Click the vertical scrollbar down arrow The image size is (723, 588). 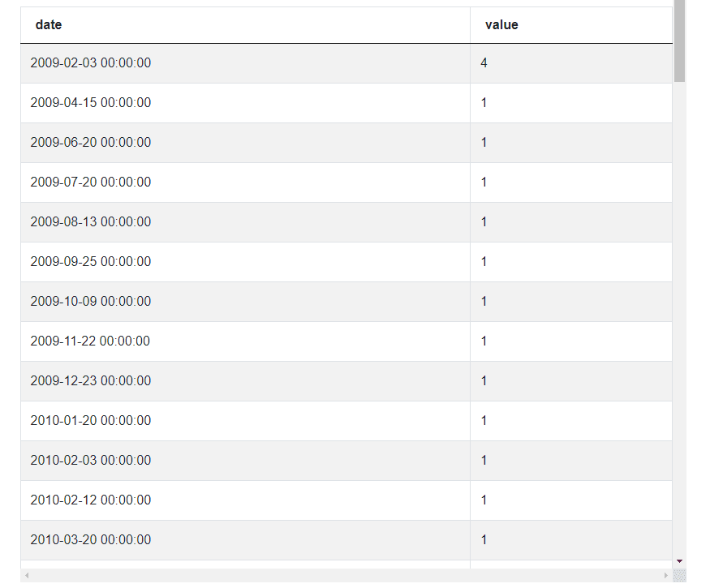[x=678, y=559]
